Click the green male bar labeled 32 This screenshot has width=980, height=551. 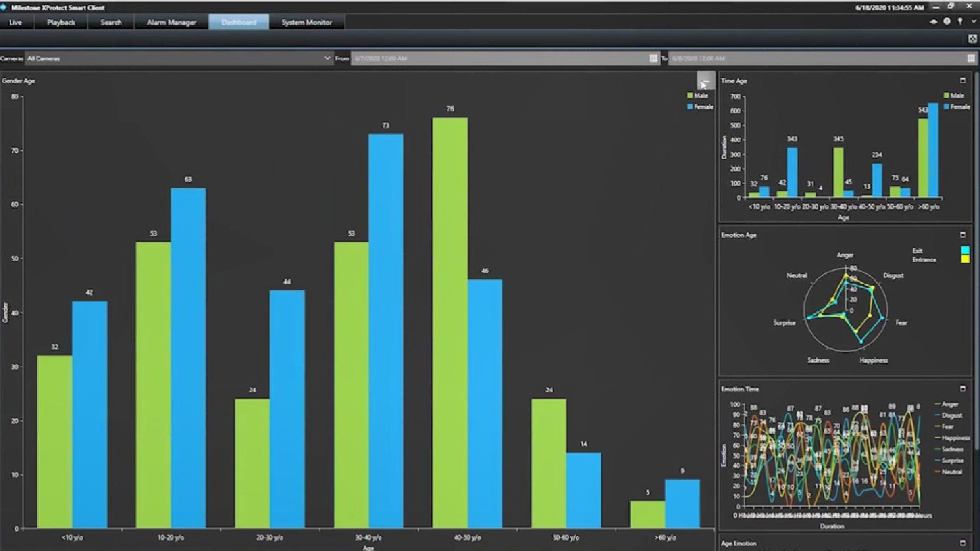click(55, 441)
